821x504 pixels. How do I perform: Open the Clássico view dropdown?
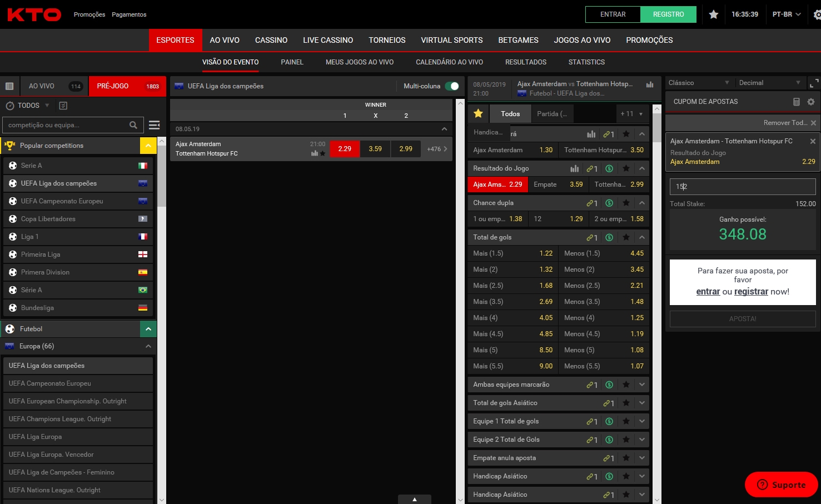coord(699,83)
